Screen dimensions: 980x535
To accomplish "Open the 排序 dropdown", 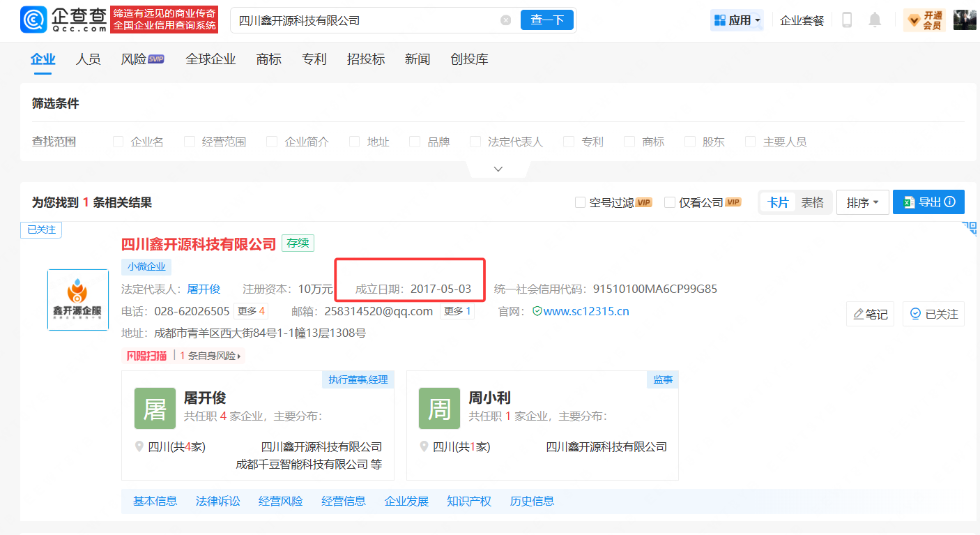I will click(863, 202).
